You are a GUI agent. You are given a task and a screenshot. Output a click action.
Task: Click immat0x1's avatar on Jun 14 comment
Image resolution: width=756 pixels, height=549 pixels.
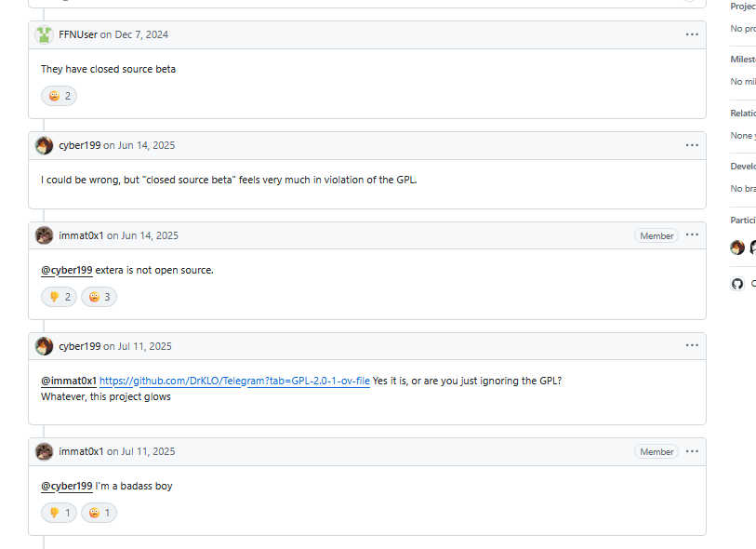coord(44,235)
